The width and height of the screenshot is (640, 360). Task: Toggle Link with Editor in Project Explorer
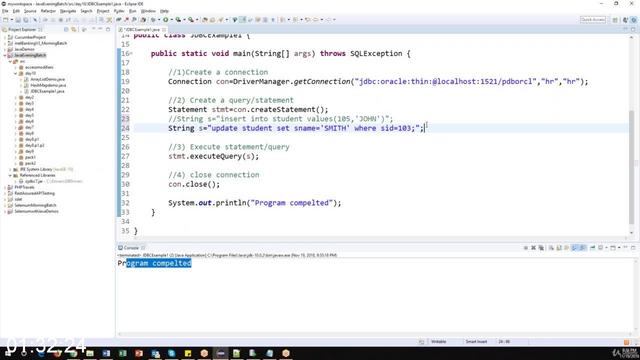click(73, 29)
